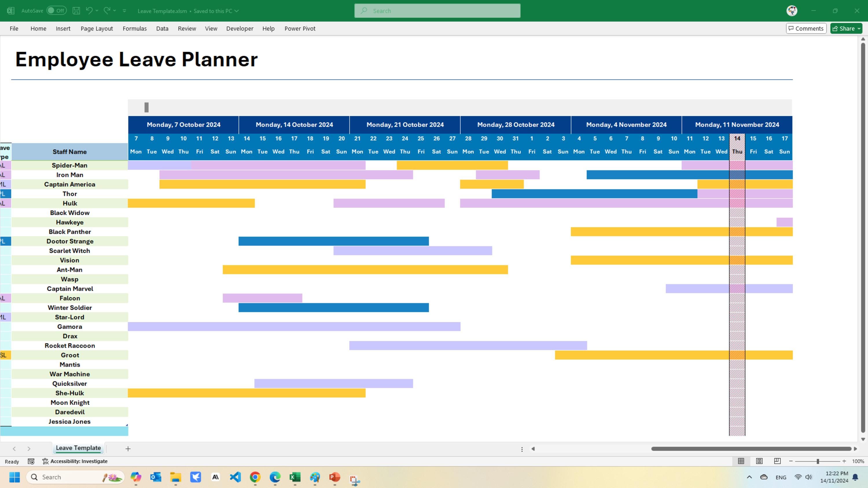Open the Power Pivot menu

point(299,28)
